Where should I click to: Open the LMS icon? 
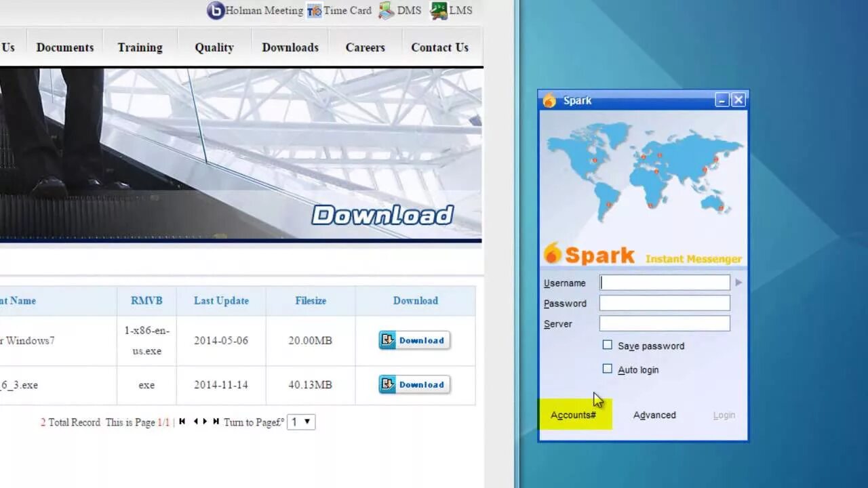[x=439, y=11]
